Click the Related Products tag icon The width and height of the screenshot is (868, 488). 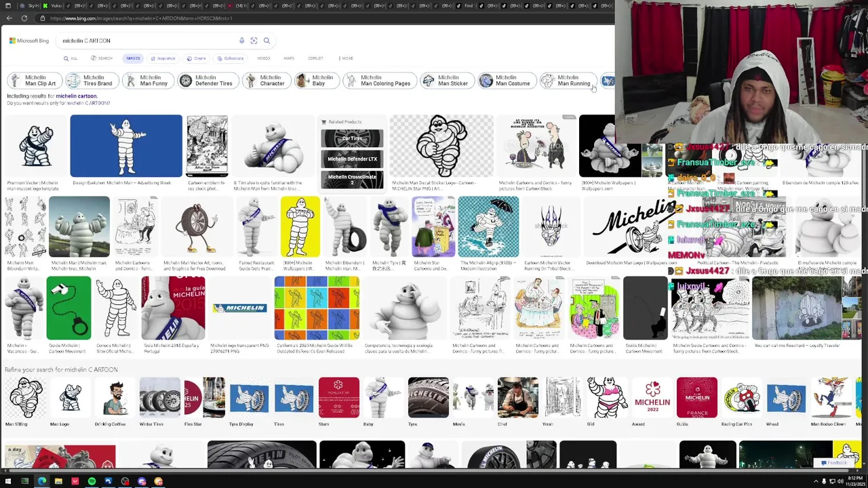coord(323,122)
